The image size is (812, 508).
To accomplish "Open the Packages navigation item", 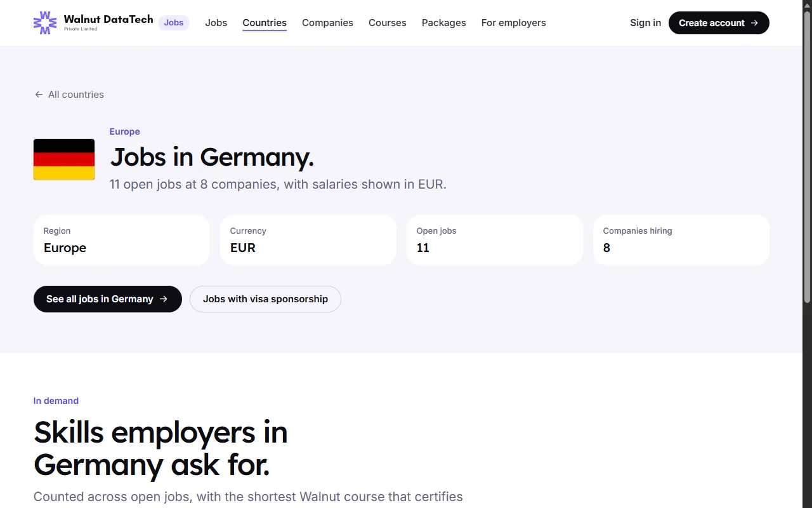I will click(x=444, y=23).
